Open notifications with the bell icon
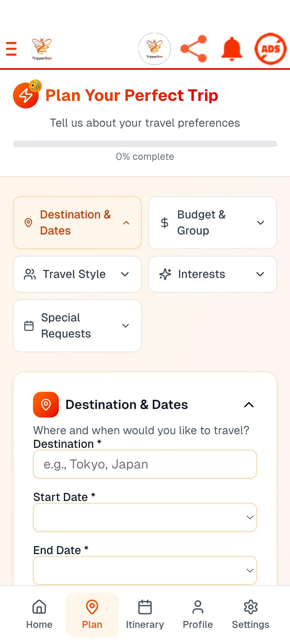Image resolution: width=290 pixels, height=644 pixels. coord(232,49)
